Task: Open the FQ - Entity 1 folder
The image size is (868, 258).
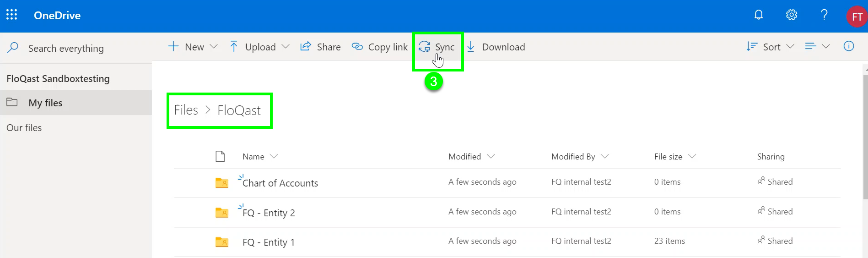Action: click(269, 242)
